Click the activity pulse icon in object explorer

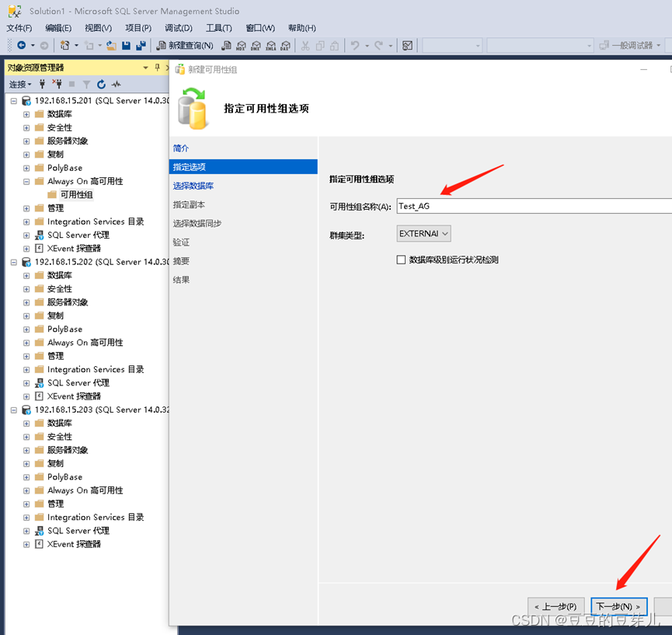[x=116, y=84]
